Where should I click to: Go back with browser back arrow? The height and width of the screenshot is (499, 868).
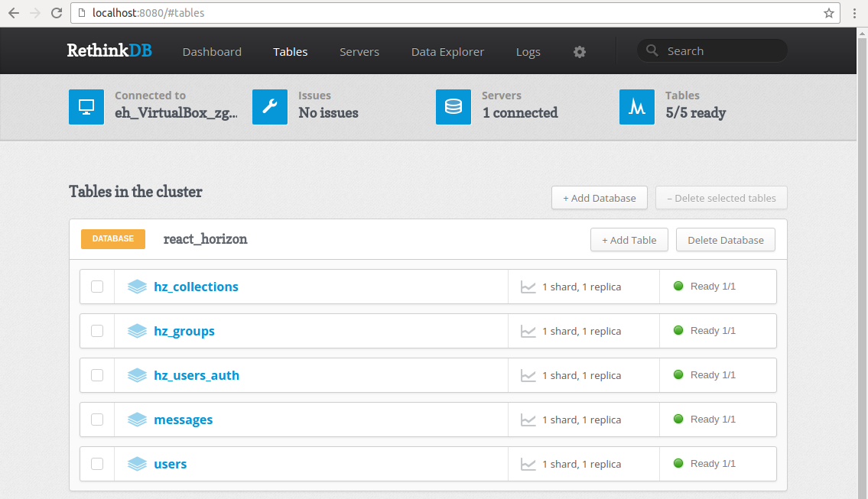pyautogui.click(x=14, y=13)
